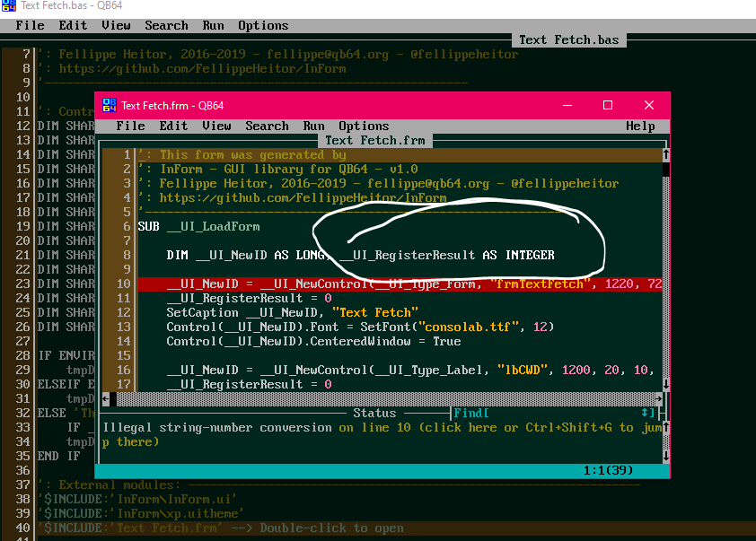Open Find history arrow beside the Find field
This screenshot has width=756, height=541.
coord(645,413)
